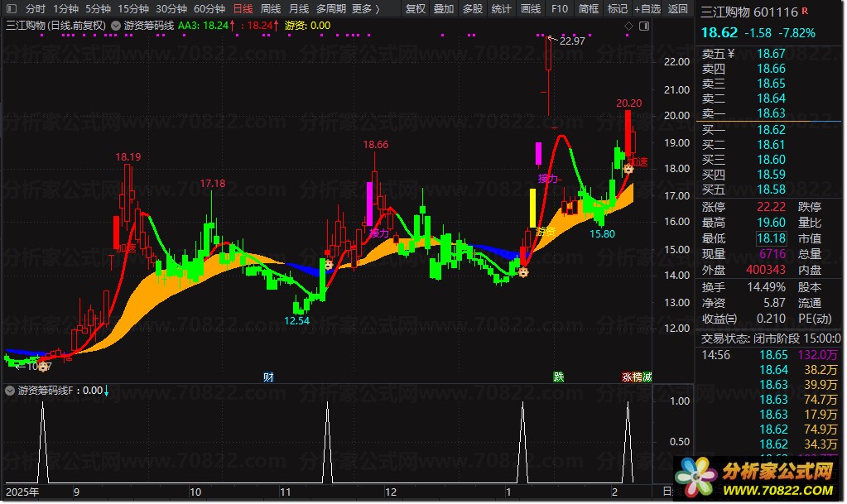The height and width of the screenshot is (504, 847).
Task: Click the 榜 event marker
Action: pos(637,377)
